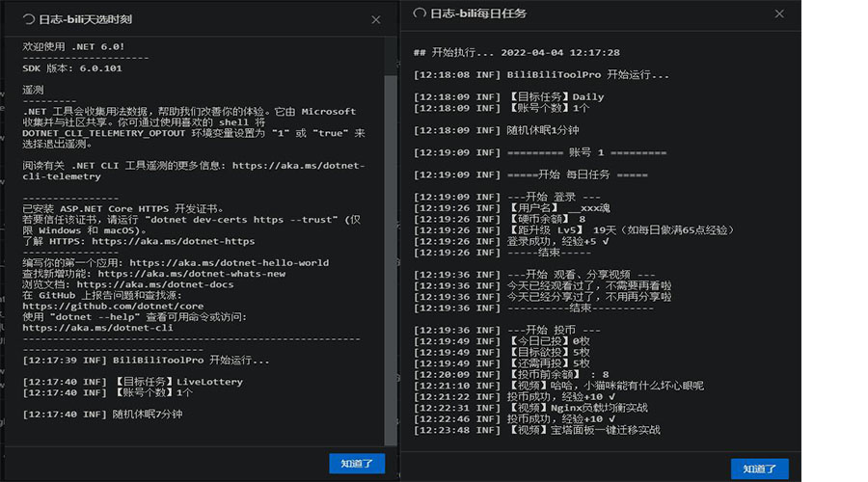868x482 pixels.
Task: Click the '今天已经观看过了' log line
Action: pos(542,285)
